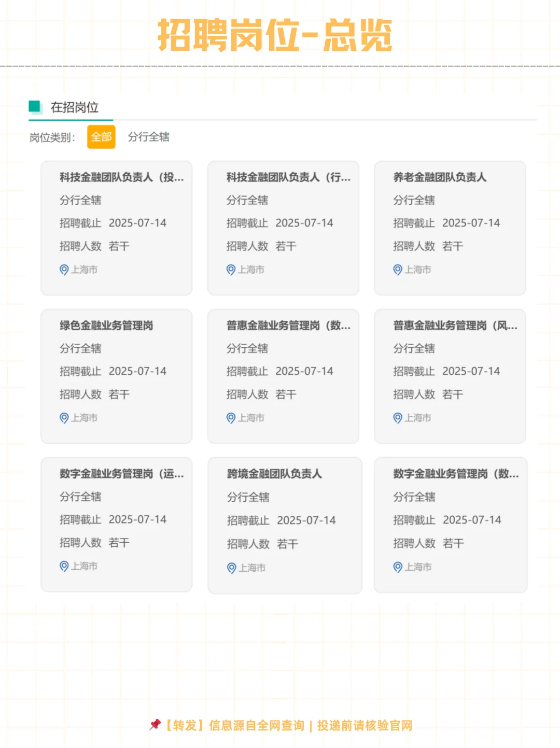This screenshot has height=748, width=560.
Task: Click 招聘截止 2025-07-14 in 养老金融团队负责人 card
Action: point(446,223)
